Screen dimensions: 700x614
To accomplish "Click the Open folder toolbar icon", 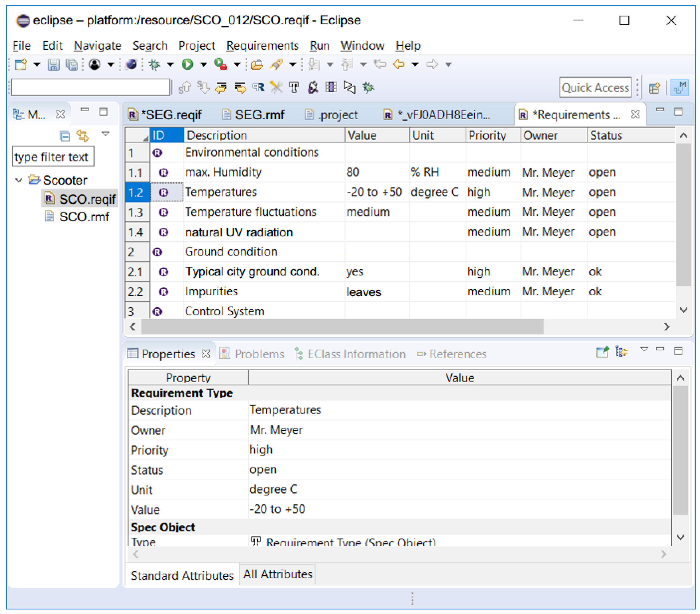I will [x=257, y=64].
